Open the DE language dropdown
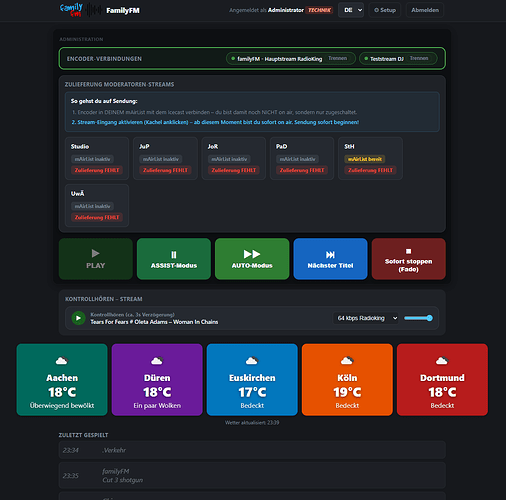The width and height of the screenshot is (506, 500). pos(351,10)
